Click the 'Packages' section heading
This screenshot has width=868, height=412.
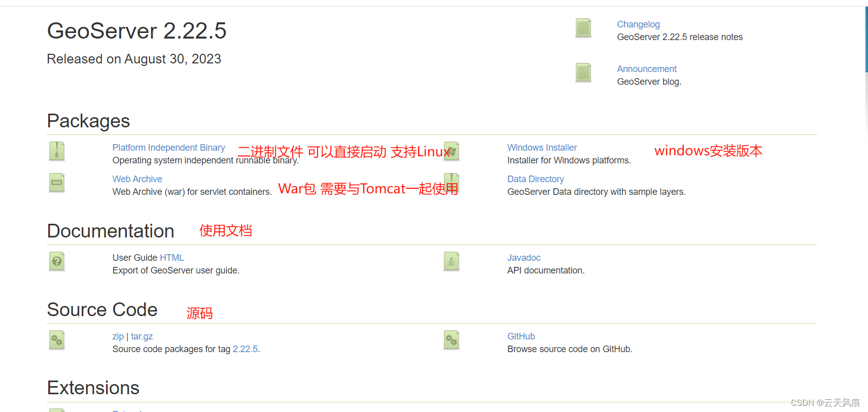[x=88, y=121]
